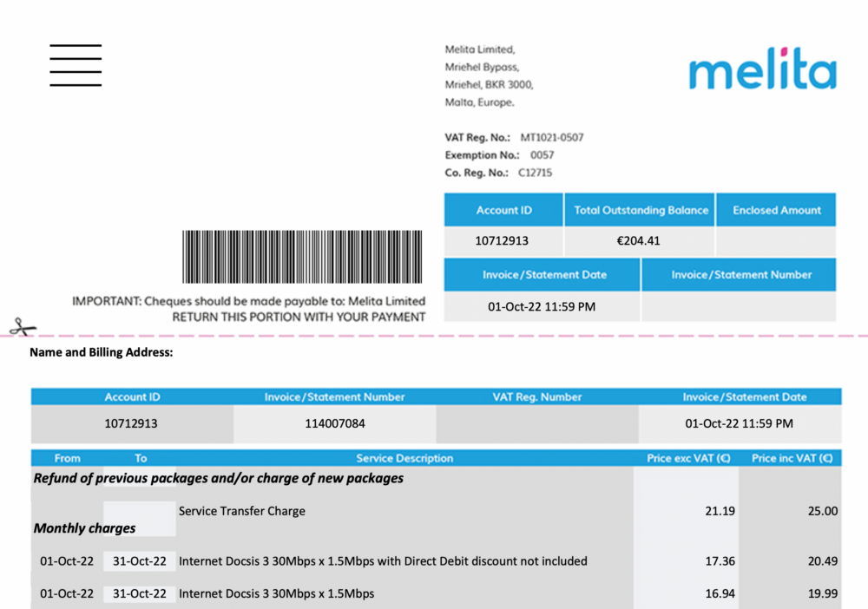Click the Price inc VAT header

pos(792,458)
